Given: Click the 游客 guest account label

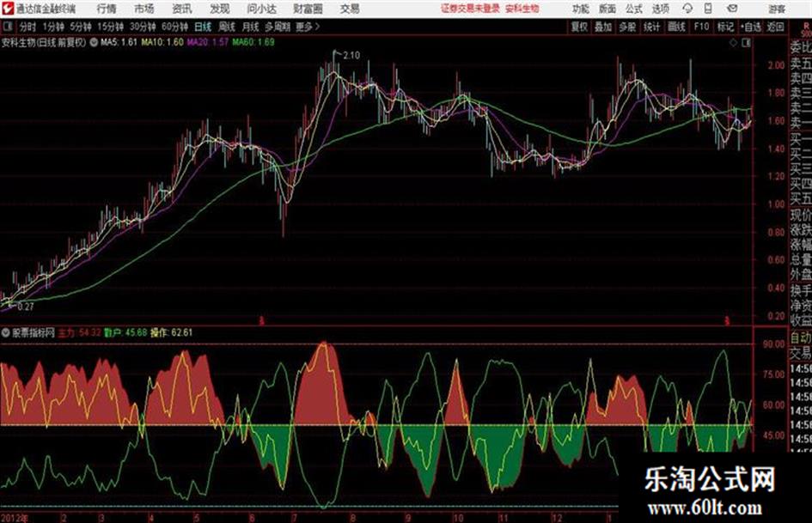Looking at the screenshot, I should (x=776, y=9).
